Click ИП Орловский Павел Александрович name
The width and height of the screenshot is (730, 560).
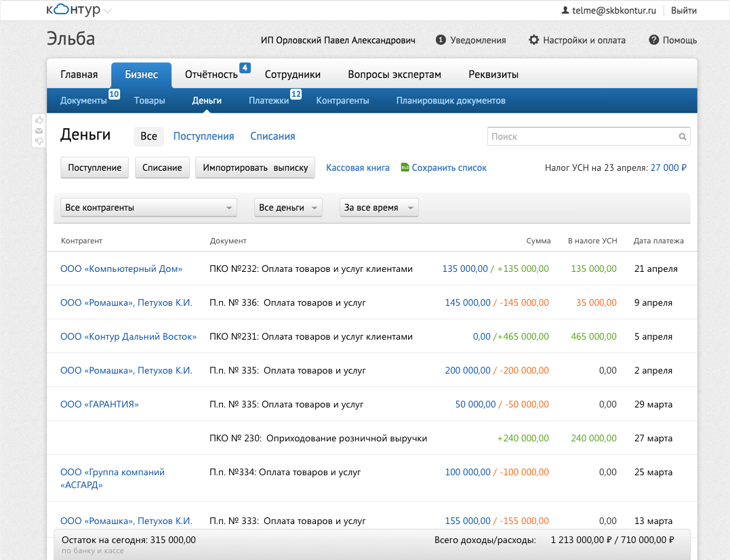338,40
